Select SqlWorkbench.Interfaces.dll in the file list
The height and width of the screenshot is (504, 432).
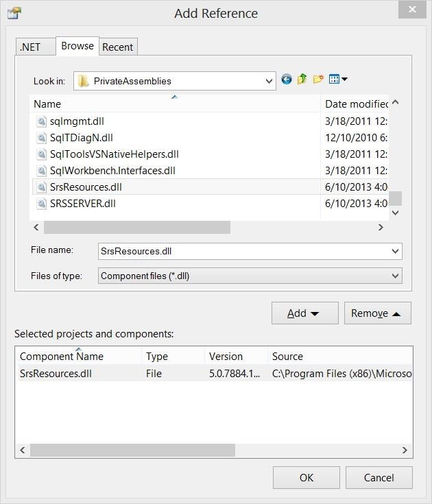tap(112, 171)
